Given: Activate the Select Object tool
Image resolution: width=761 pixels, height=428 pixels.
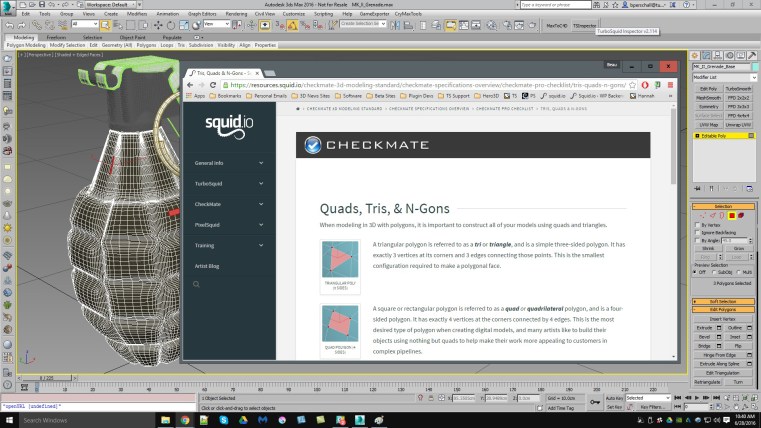Looking at the screenshot, I should [x=105, y=25].
